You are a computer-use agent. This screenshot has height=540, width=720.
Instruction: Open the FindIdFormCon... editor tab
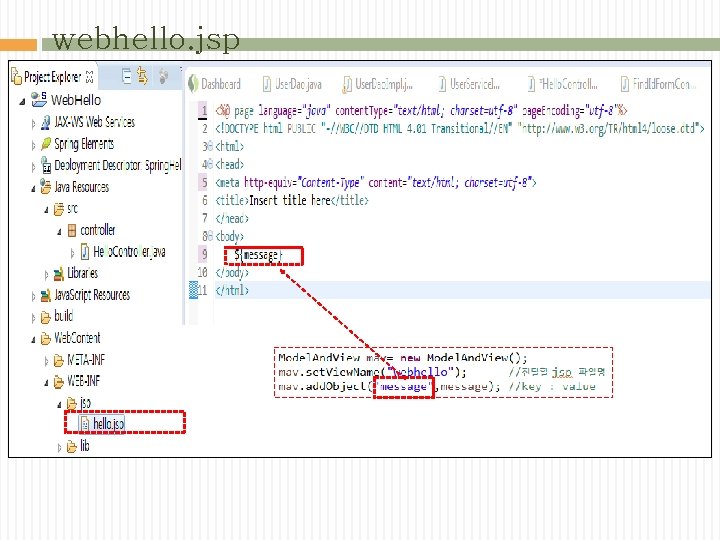point(658,84)
